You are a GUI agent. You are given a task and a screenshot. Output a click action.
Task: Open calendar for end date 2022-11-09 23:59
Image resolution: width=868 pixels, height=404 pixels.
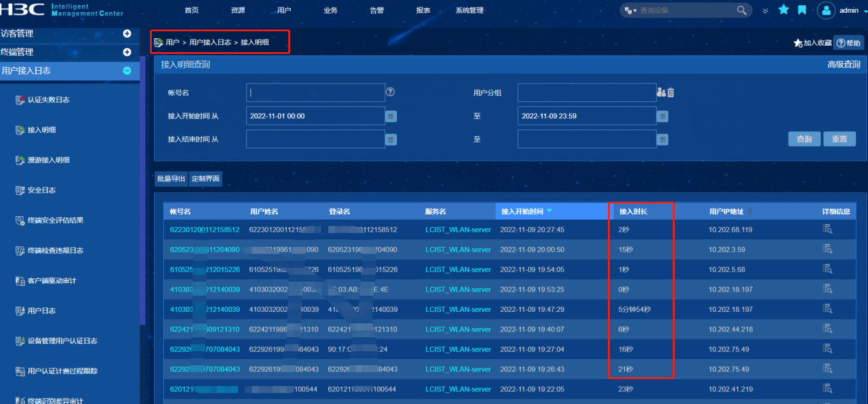coord(663,117)
